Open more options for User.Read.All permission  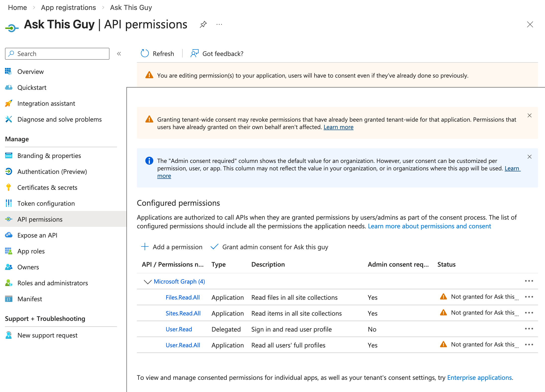(x=529, y=345)
